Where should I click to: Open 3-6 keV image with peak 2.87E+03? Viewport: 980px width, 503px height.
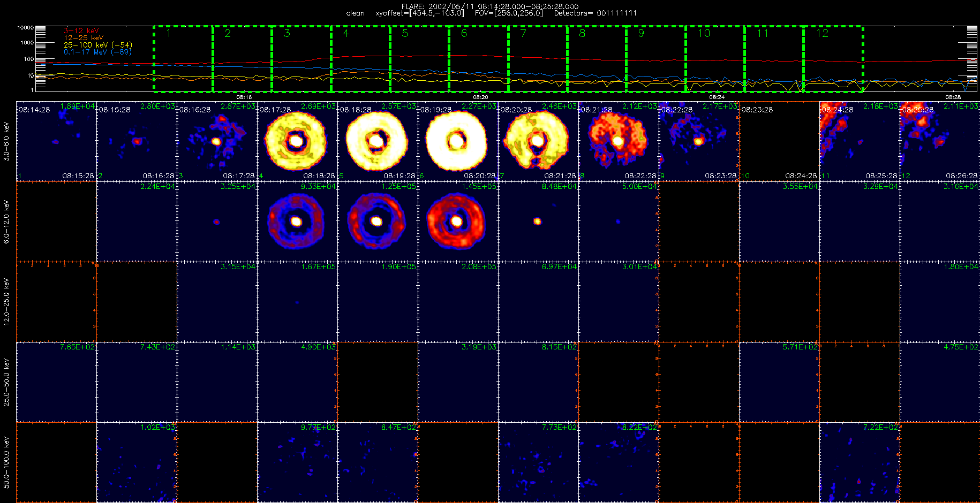pos(217,141)
